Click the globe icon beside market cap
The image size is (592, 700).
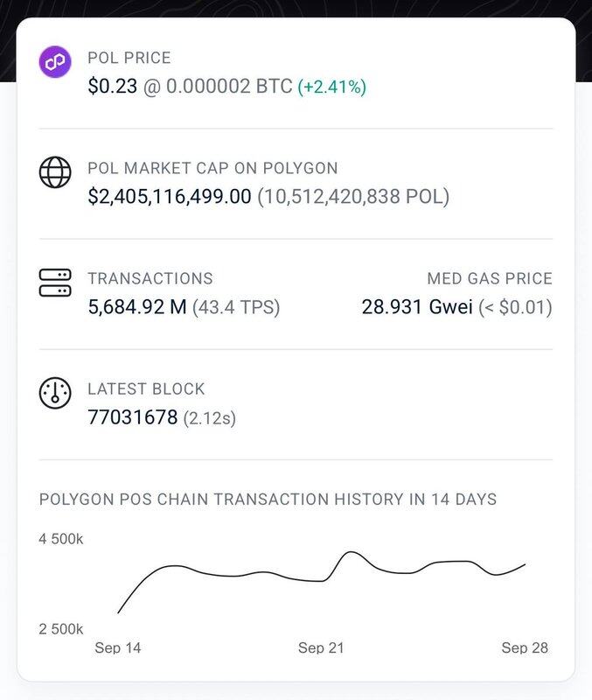[55, 172]
